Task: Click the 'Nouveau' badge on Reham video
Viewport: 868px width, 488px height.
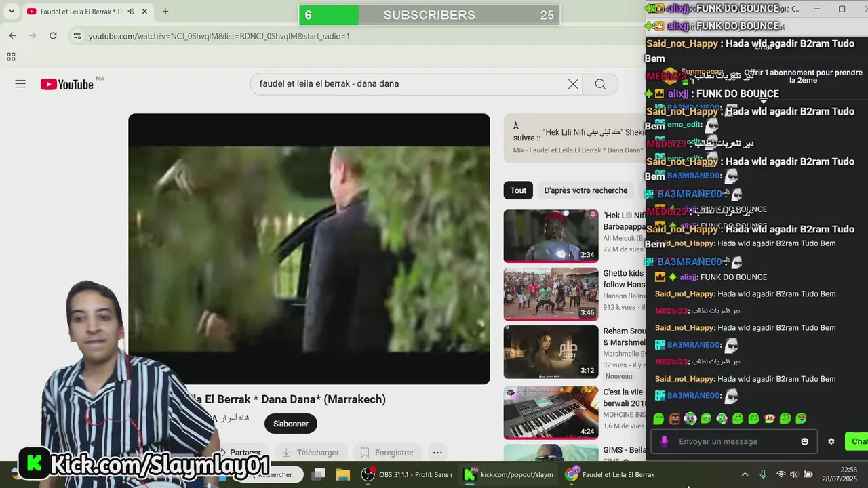Action: click(618, 376)
